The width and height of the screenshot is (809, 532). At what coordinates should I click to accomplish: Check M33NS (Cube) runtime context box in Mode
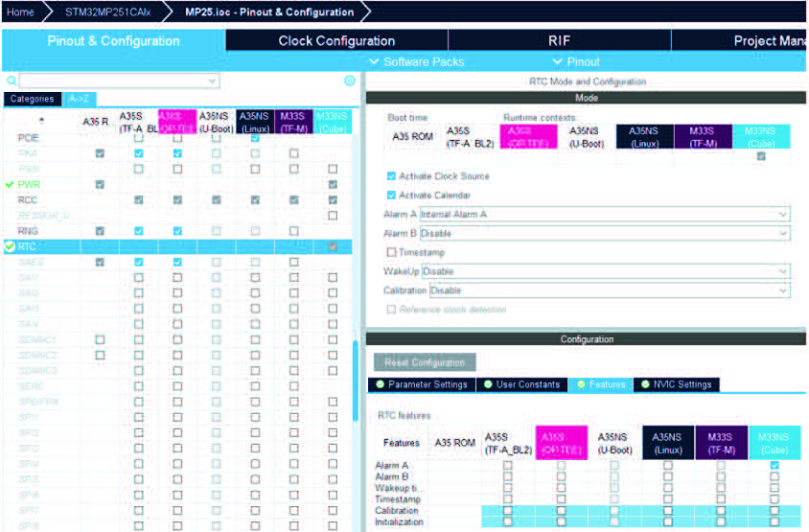[761, 156]
